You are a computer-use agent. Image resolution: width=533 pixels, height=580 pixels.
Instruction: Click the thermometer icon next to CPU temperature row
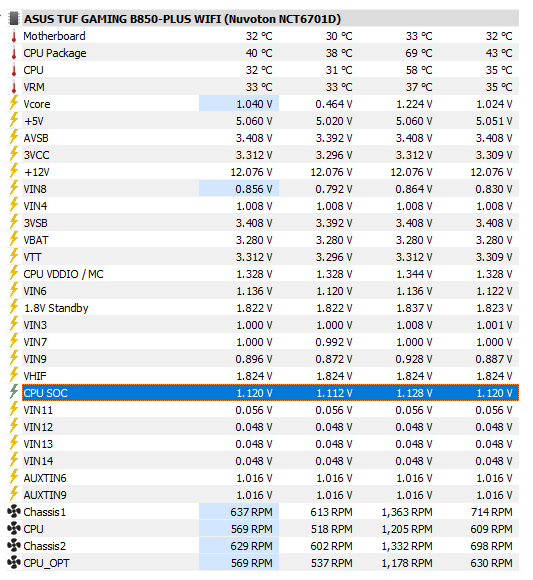point(14,70)
